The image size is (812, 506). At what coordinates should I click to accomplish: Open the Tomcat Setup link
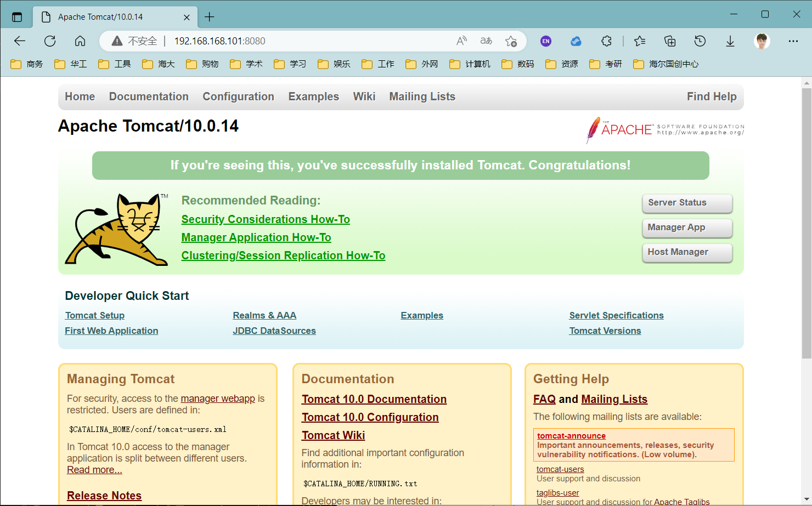95,315
